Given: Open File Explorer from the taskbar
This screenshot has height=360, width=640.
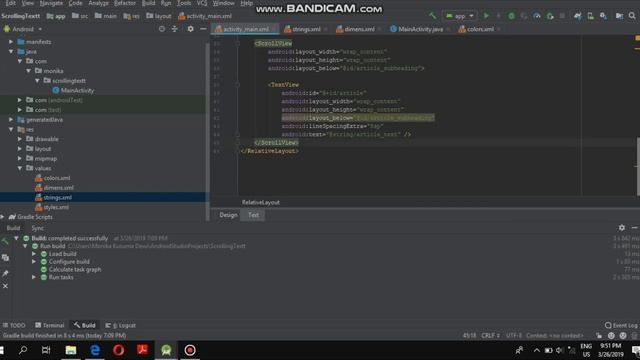Looking at the screenshot, I should (x=71, y=350).
